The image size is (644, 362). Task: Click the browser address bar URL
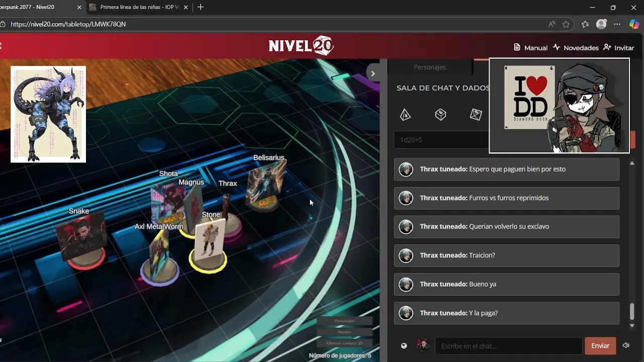click(x=68, y=24)
